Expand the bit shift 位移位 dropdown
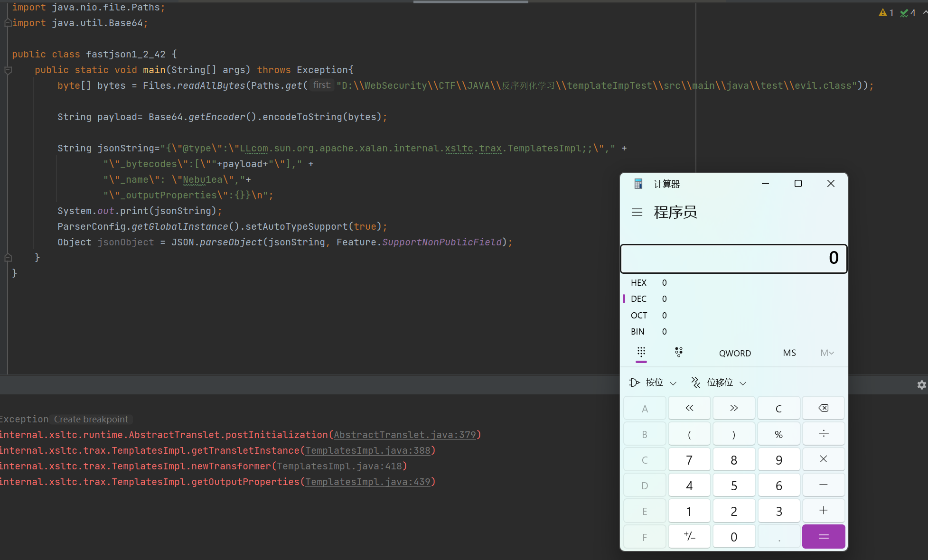This screenshot has height=560, width=928. tap(719, 383)
